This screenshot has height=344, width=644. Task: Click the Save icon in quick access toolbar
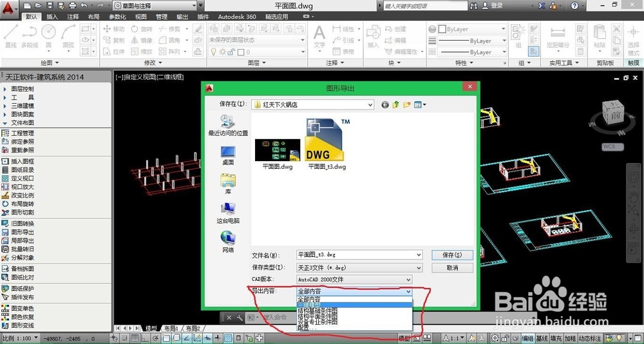[x=50, y=6]
